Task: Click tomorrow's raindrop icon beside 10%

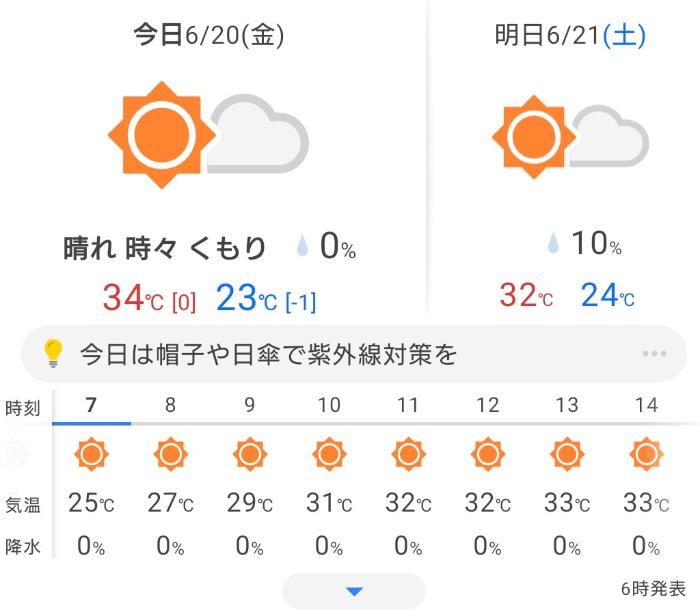Action: point(553,243)
